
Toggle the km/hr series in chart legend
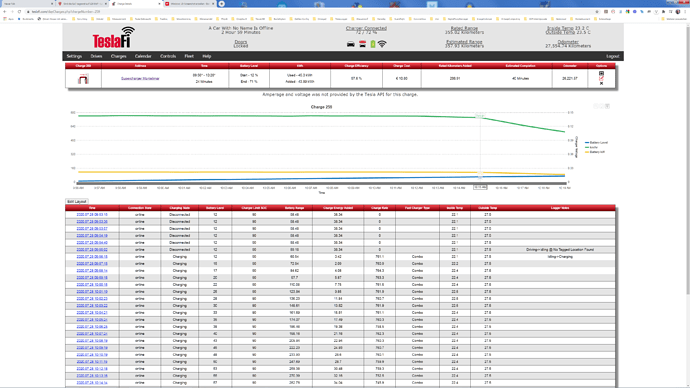(x=591, y=147)
